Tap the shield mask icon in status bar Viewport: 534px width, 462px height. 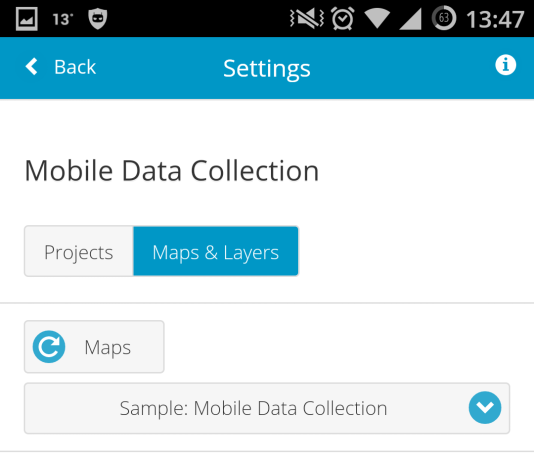[98, 19]
